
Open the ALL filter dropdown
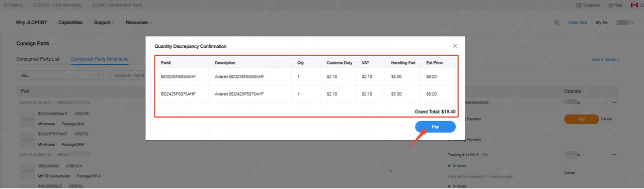tap(60, 75)
